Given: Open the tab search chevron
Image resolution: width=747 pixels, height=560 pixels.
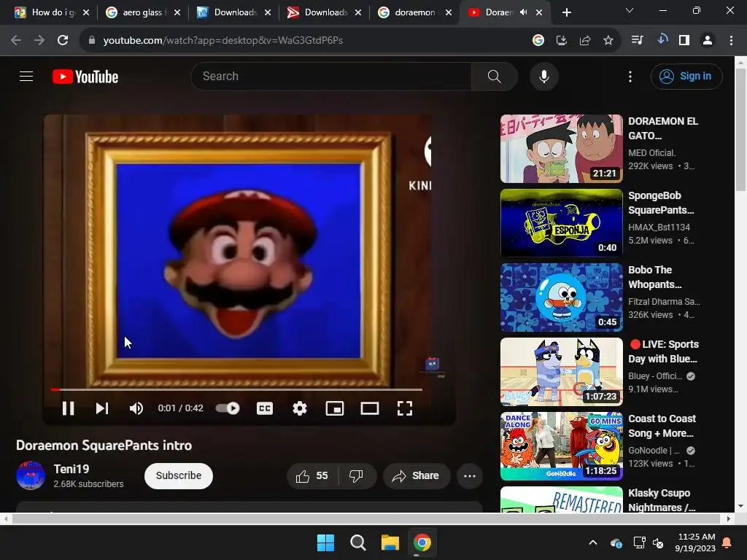Looking at the screenshot, I should pos(630,10).
